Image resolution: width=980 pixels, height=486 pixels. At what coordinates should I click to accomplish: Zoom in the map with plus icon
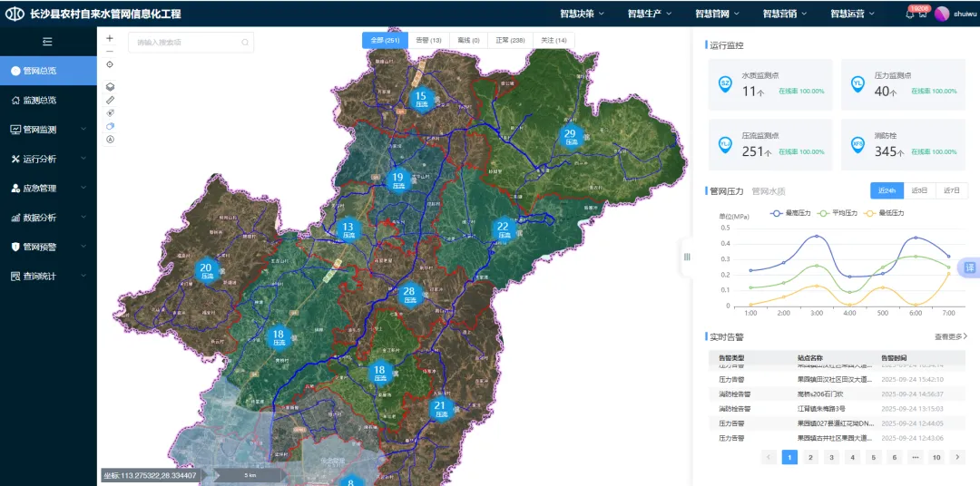pyautogui.click(x=110, y=39)
